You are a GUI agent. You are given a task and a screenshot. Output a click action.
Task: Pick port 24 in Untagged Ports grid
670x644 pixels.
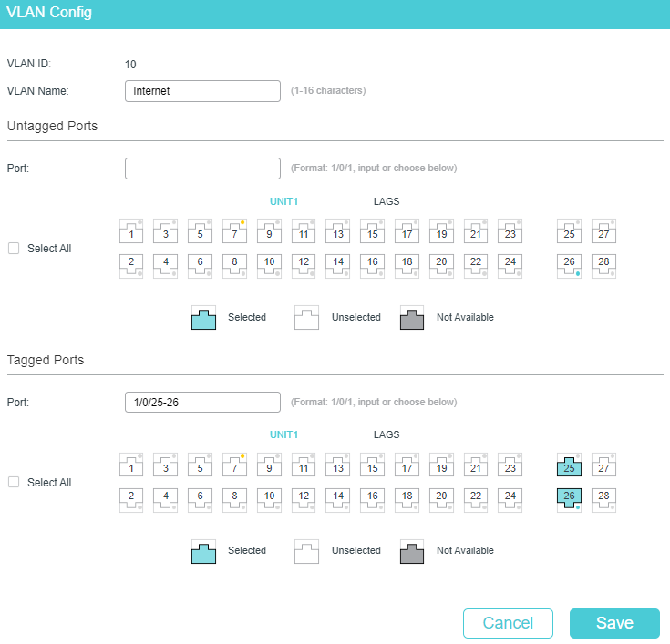pos(510,266)
